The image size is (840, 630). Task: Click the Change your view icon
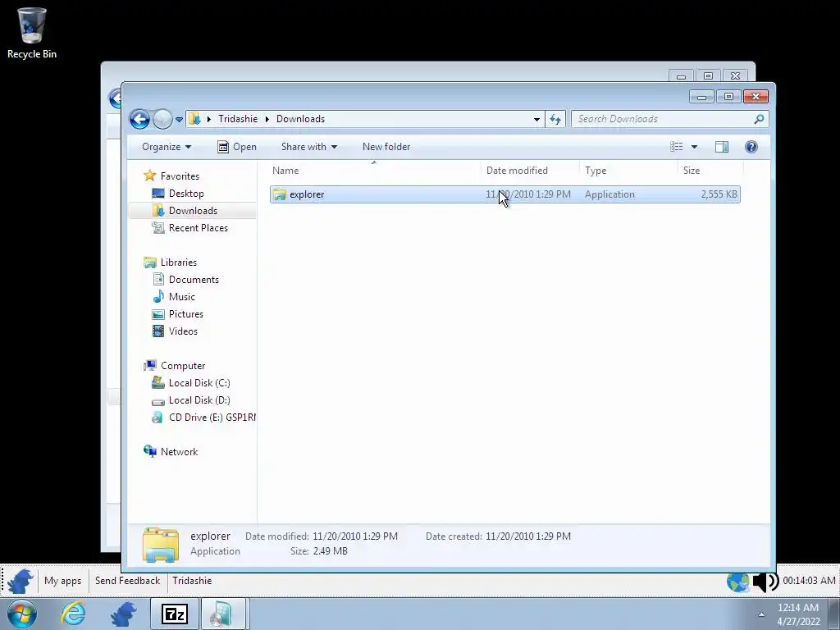click(677, 147)
